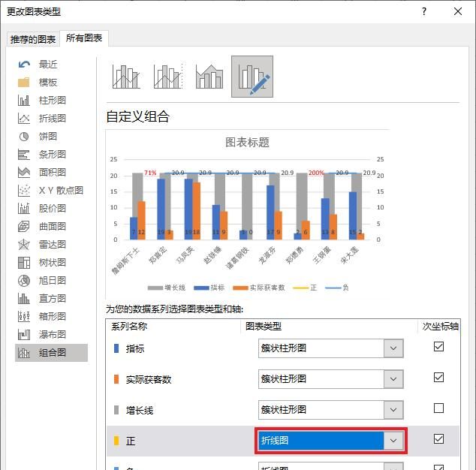Choose column-line on secondary axis subtype icon
The image size is (476, 470).
[x=168, y=77]
